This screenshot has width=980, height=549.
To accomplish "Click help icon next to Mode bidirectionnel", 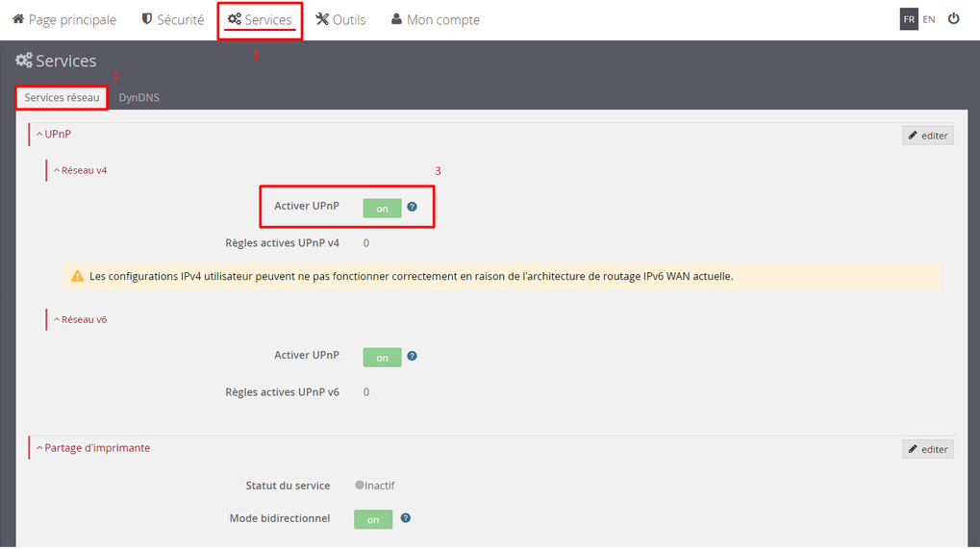I will (x=405, y=518).
